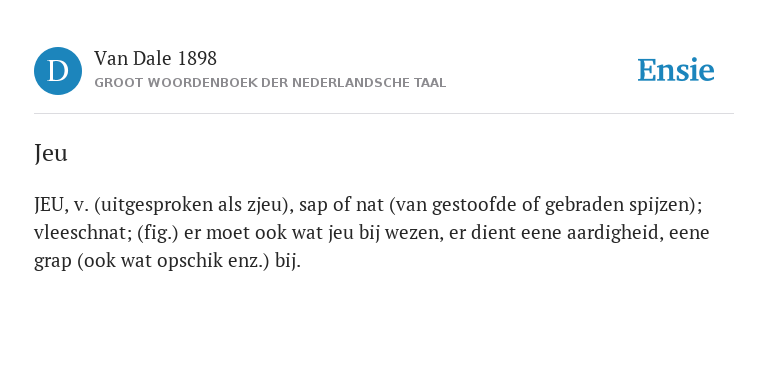
Task: Click the word grap on the last line
Action: (x=52, y=262)
